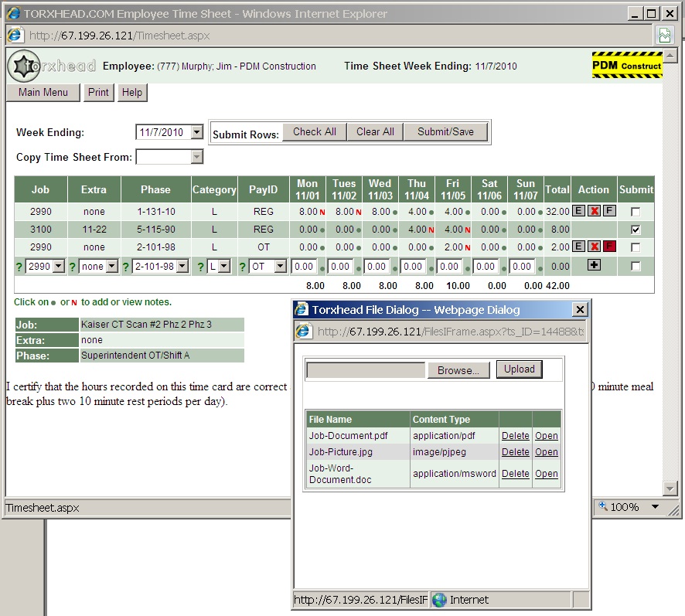Click the red N note marker for Mon 11/01
Viewport: 685px width, 616px height.
pyautogui.click(x=322, y=212)
